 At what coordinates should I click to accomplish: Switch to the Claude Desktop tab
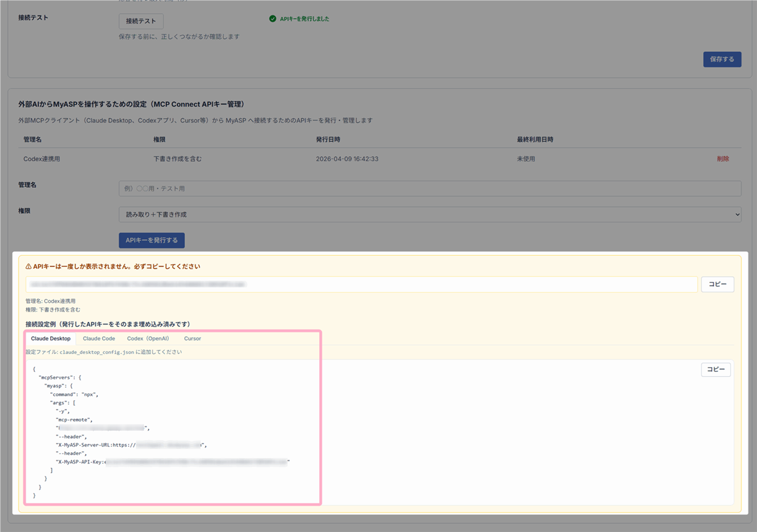(51, 339)
